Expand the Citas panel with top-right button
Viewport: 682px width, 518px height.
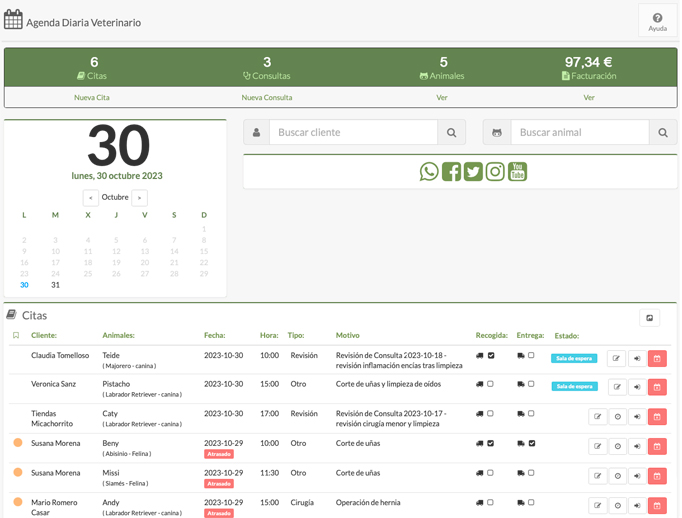point(649,318)
